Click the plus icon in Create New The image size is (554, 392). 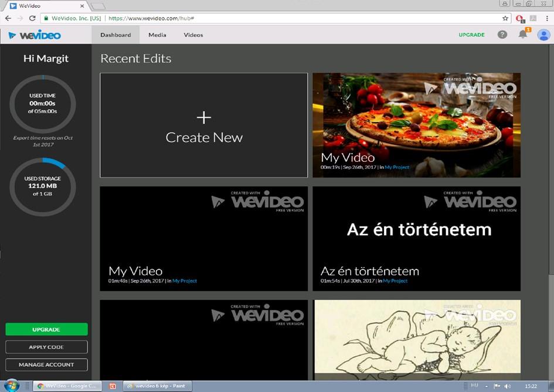[x=204, y=118]
